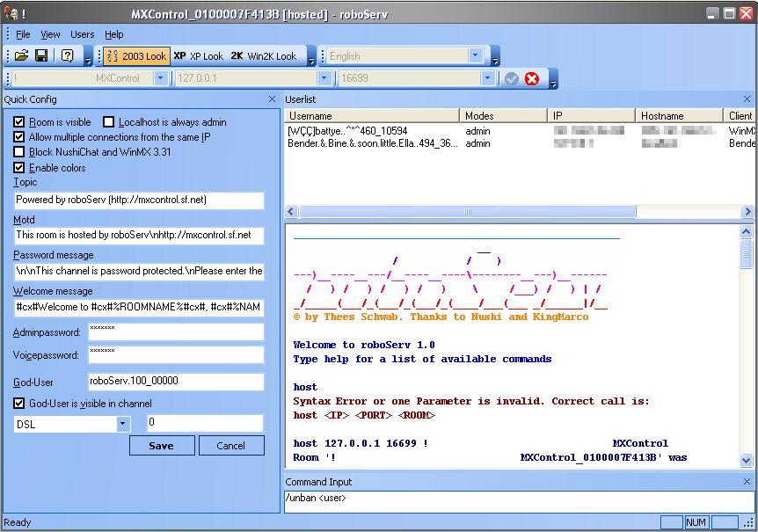Sort userlist by Modes column

click(503, 116)
